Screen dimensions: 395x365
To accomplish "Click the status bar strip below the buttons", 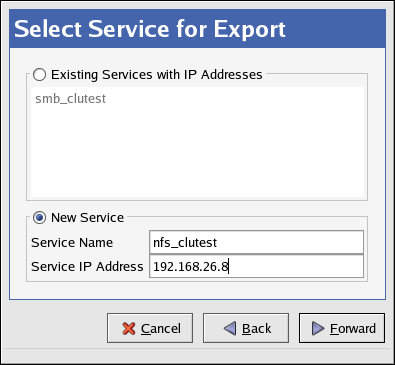I will coord(197,356).
